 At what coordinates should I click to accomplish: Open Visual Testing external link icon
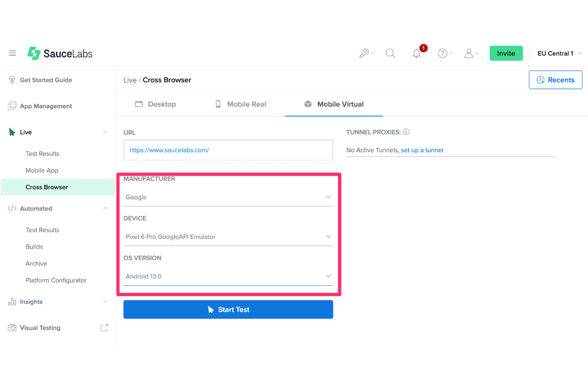pos(104,328)
